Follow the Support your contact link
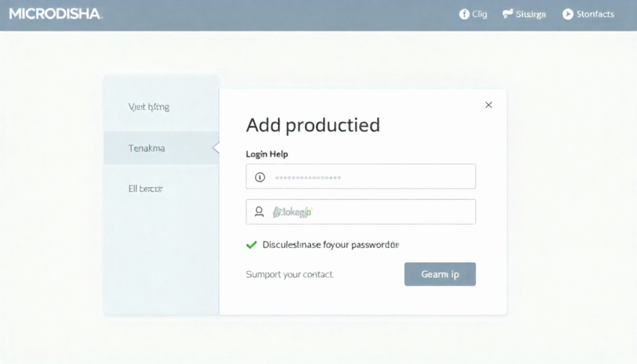The height and width of the screenshot is (364, 637). tap(289, 274)
